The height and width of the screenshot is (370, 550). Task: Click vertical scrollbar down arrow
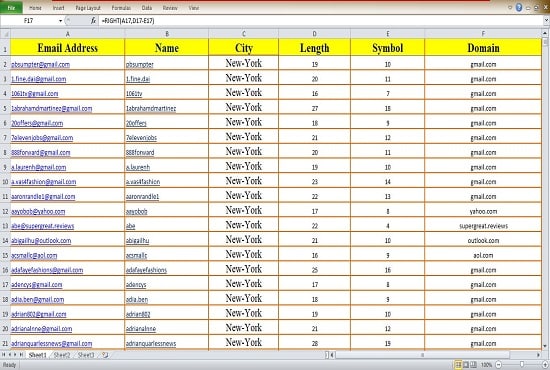pyautogui.click(x=545, y=346)
